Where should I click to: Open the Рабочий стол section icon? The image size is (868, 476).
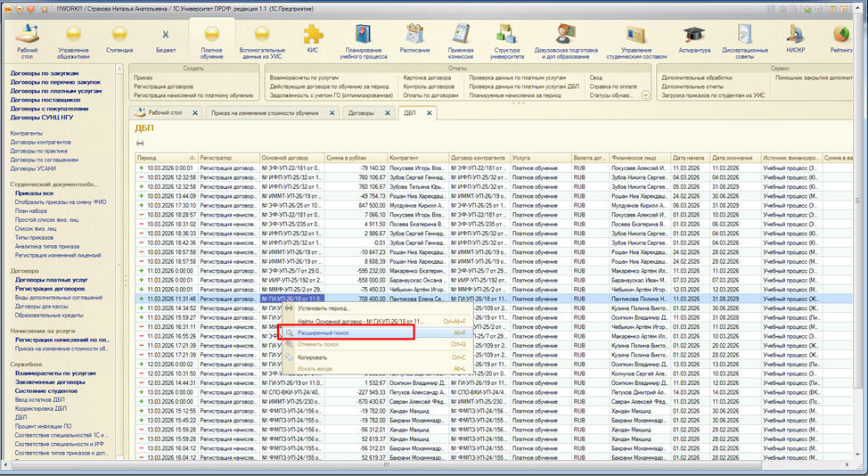[28, 38]
